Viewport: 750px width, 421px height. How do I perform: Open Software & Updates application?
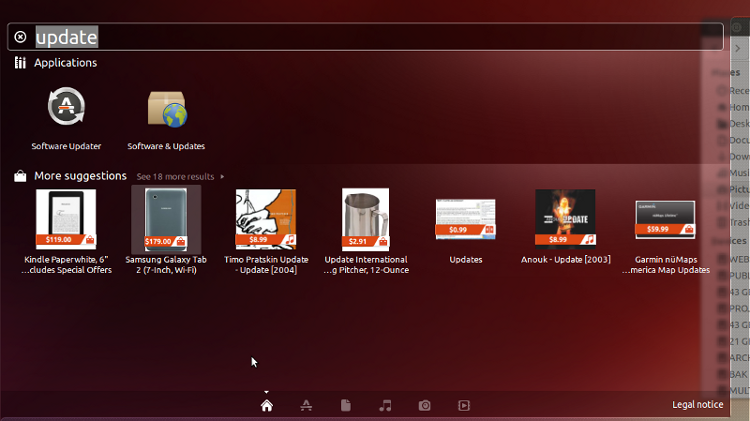pyautogui.click(x=166, y=109)
